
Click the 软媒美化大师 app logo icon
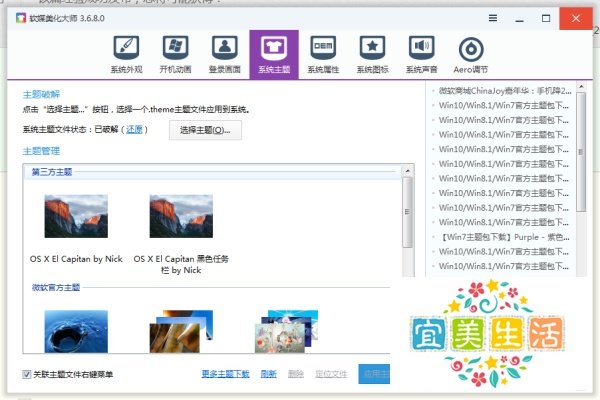21,18
